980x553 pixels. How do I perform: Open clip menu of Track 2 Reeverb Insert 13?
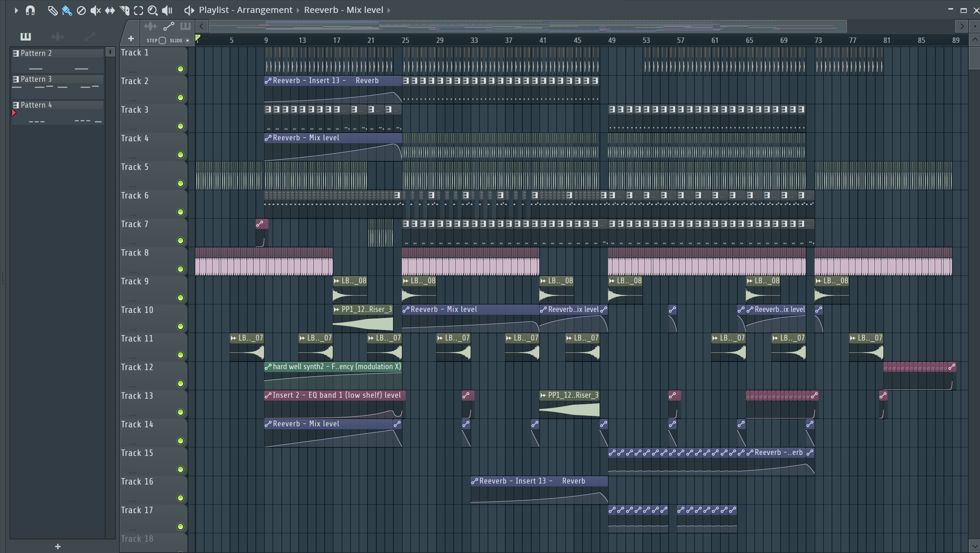(x=268, y=81)
